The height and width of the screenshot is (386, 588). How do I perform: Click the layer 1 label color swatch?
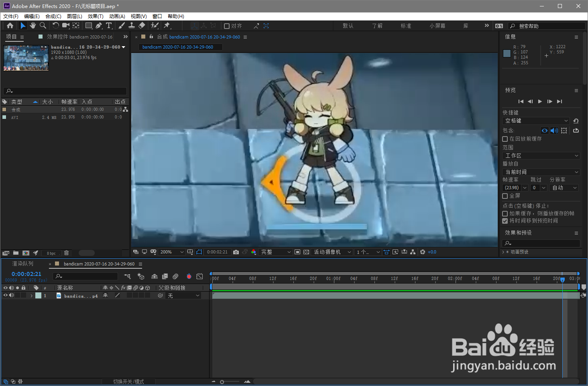tap(38, 296)
